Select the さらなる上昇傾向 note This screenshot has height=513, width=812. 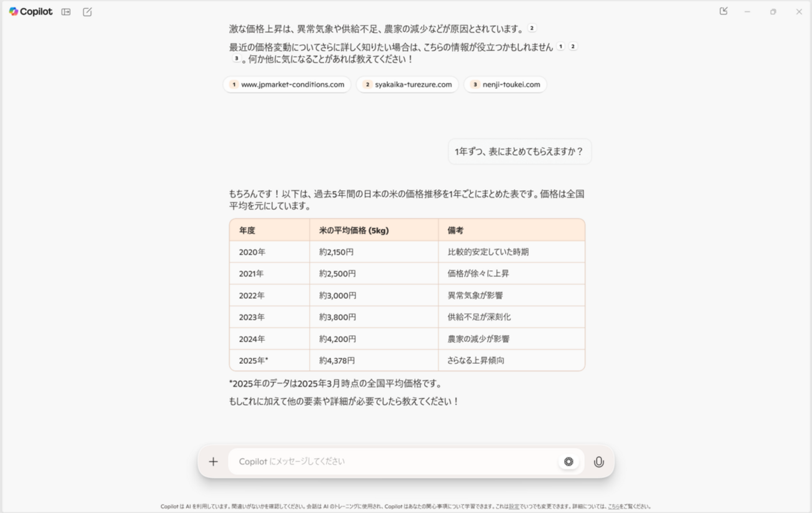[x=512, y=361]
